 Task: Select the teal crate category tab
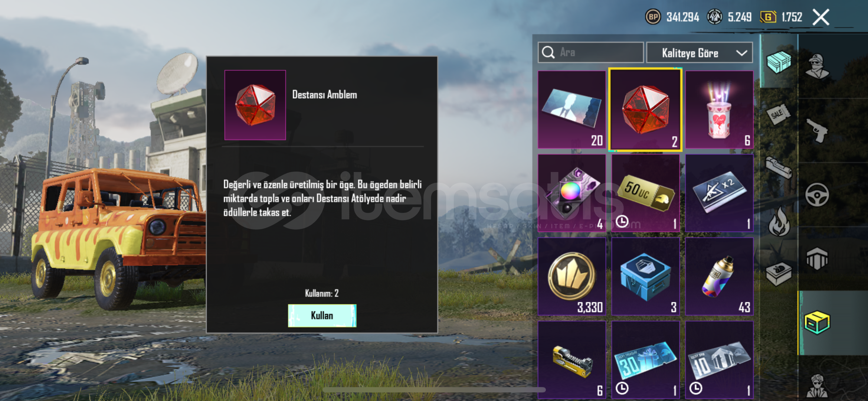(x=779, y=62)
